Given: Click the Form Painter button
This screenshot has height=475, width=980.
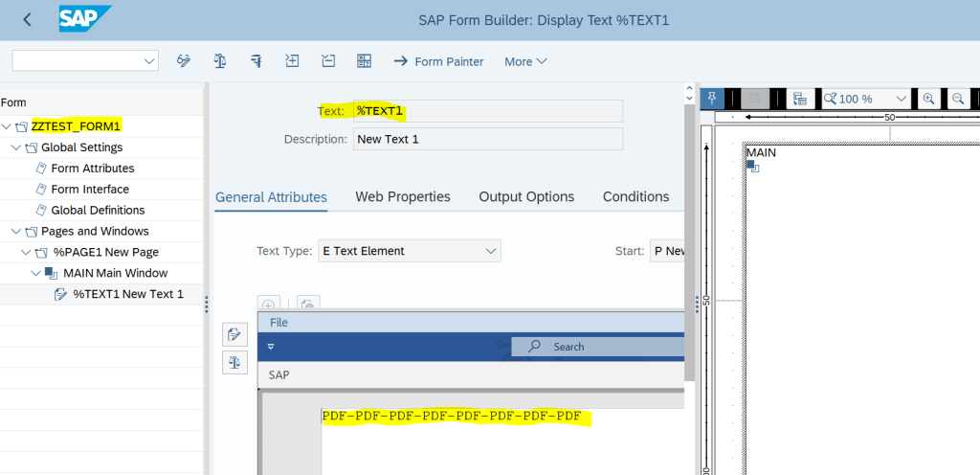Looking at the screenshot, I should coord(438,61).
